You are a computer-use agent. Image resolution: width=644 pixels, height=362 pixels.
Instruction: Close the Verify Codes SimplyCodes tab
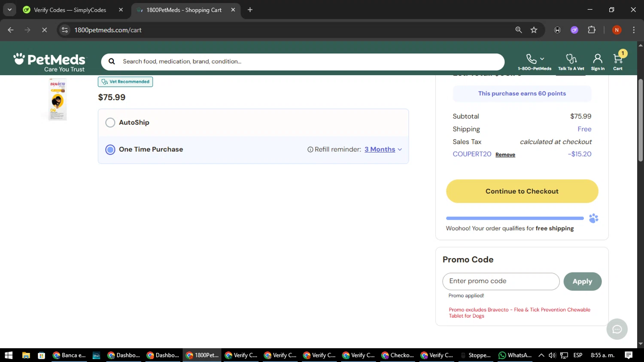(x=121, y=10)
